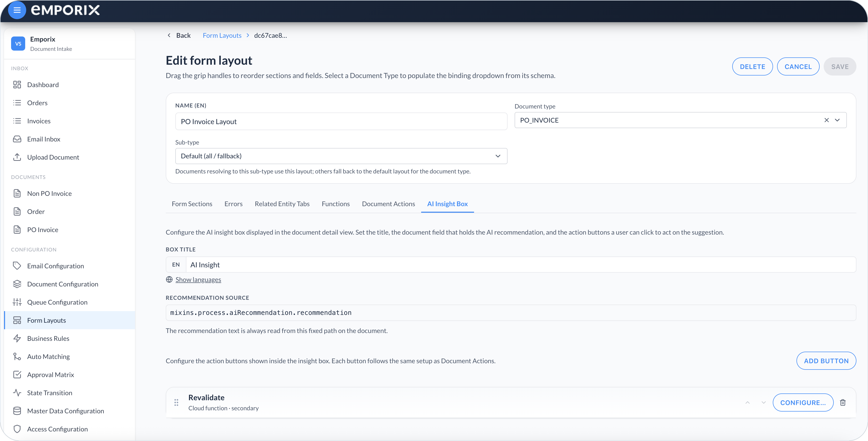Click the State Transition pulse icon

(17, 393)
